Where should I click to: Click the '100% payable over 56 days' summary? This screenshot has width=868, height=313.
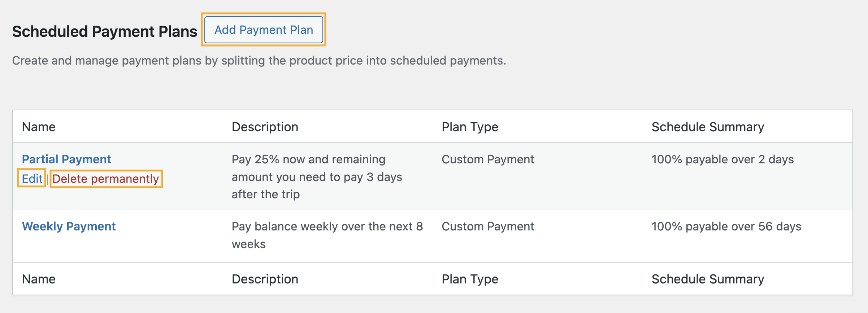click(726, 226)
